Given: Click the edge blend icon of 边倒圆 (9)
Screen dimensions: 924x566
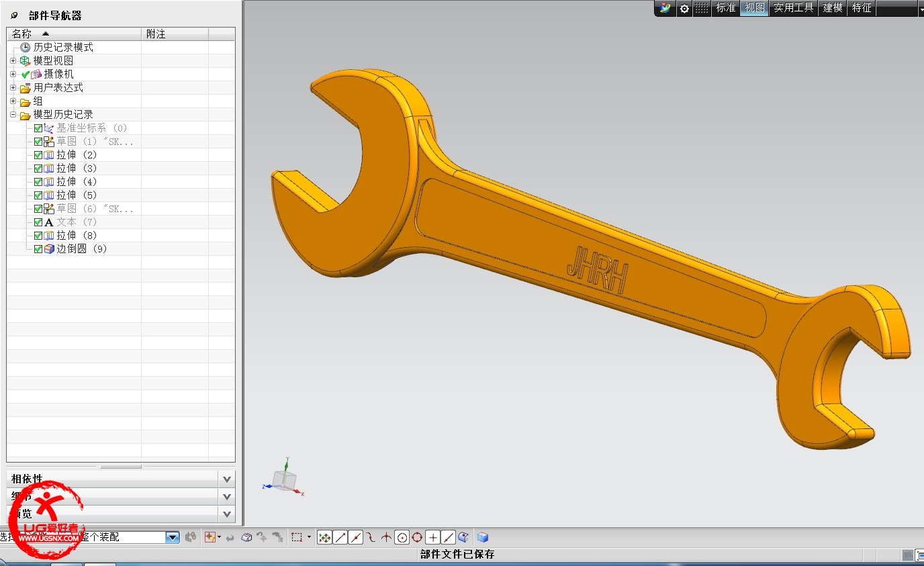Looking at the screenshot, I should (49, 249).
